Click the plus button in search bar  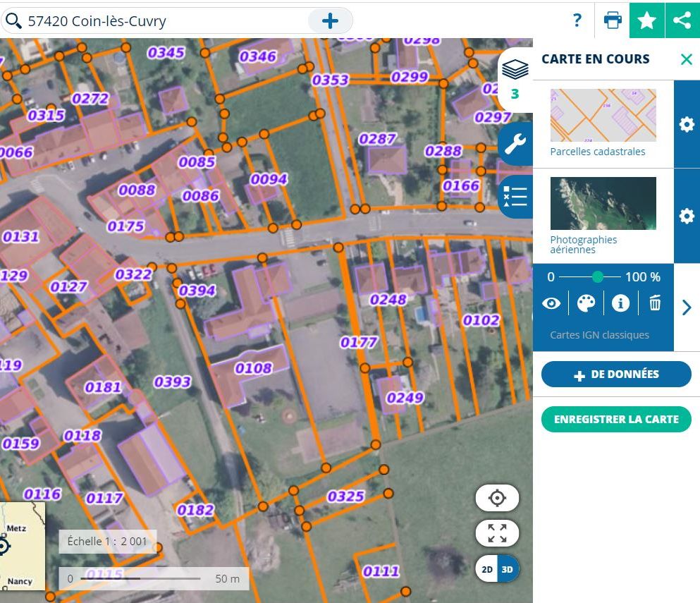(x=330, y=20)
